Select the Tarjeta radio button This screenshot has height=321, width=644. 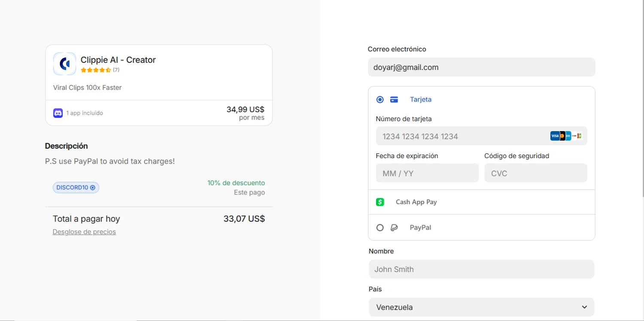380,100
